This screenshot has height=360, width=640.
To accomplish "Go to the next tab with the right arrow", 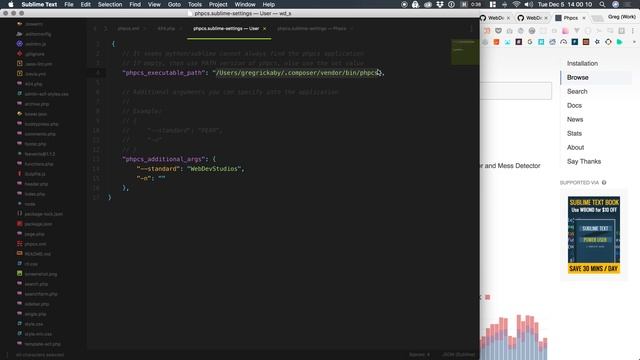I will 105,29.
